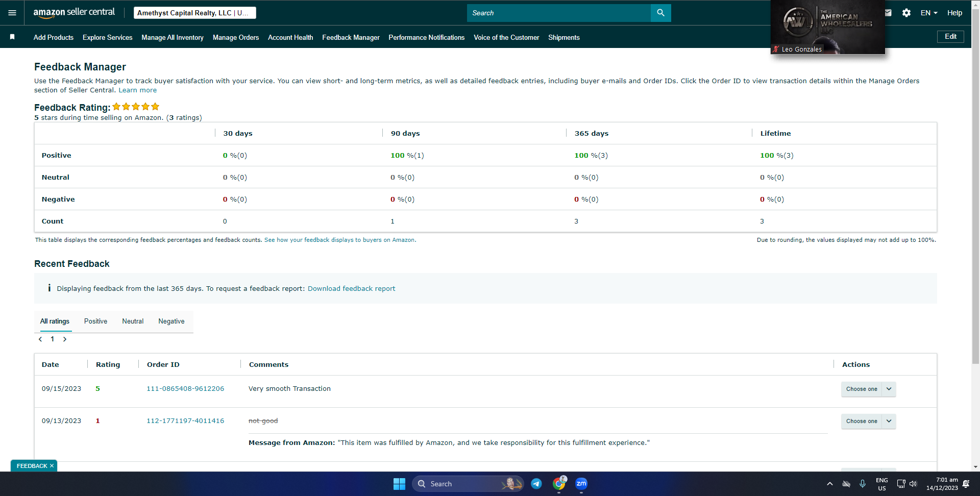Viewport: 980px width, 496px height.
Task: Open the mail envelope messages icon
Action: 888,13
